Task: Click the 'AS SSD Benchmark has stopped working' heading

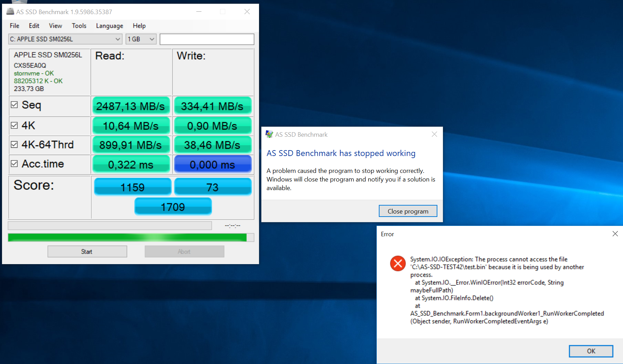Action: click(341, 153)
